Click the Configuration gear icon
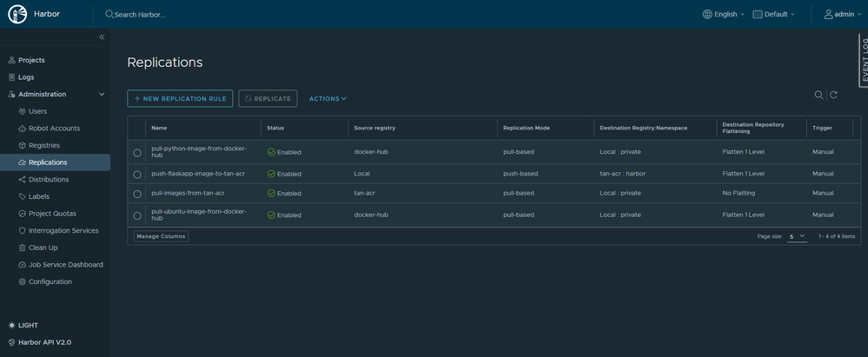Image resolution: width=868 pixels, height=357 pixels. (22, 281)
